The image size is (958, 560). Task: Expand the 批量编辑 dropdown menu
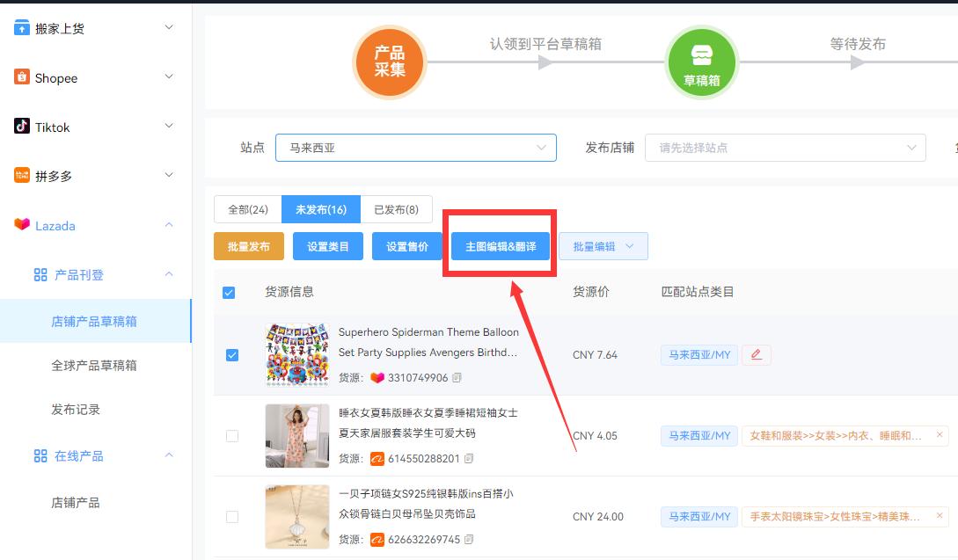[x=603, y=246]
